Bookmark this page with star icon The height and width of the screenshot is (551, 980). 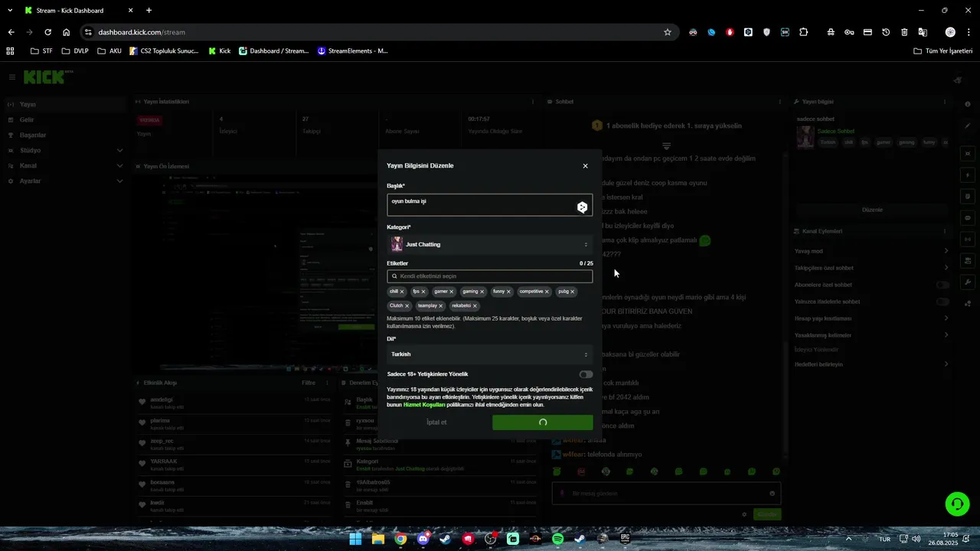(x=668, y=32)
